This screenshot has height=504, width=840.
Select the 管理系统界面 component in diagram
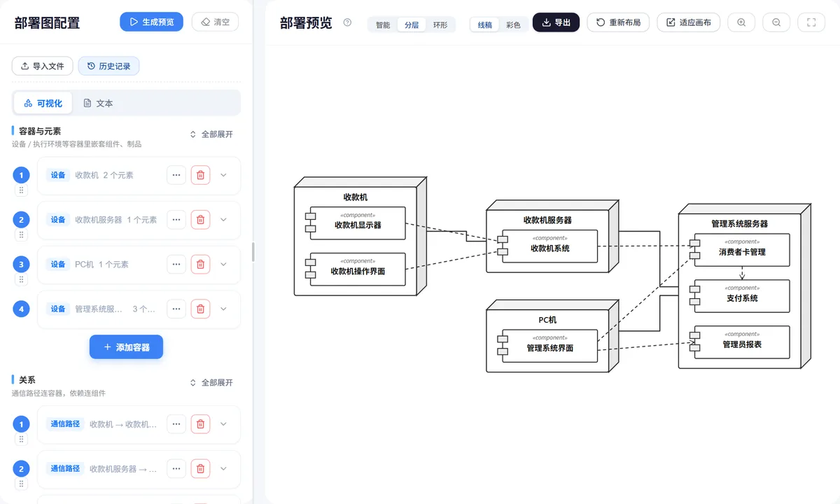coord(547,345)
